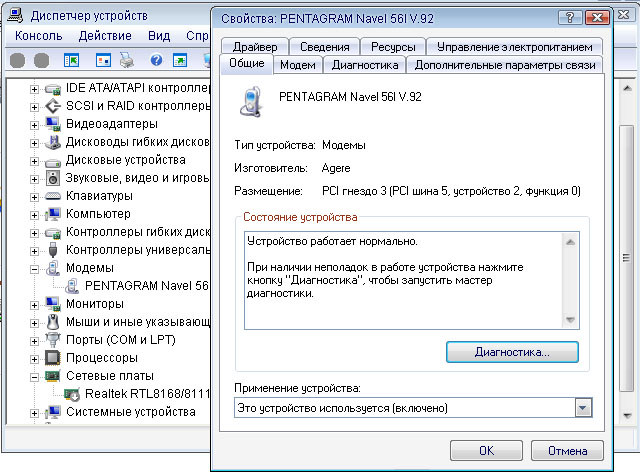Select the IDE ATA/ATAPI controllers icon

coord(53,89)
